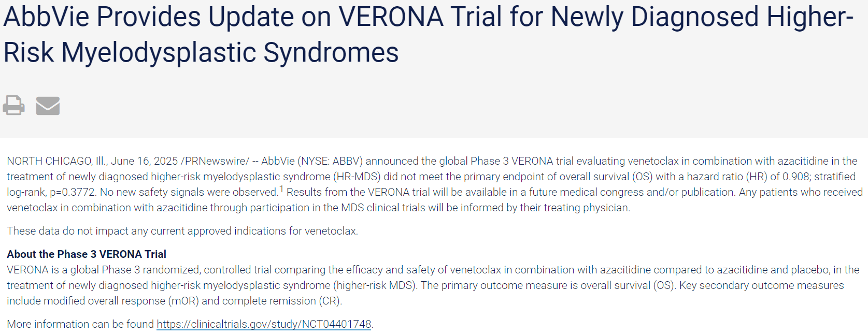Click the 'NORTH CHICAGO, Ill.' dateline text
868x334 pixels.
click(57, 161)
